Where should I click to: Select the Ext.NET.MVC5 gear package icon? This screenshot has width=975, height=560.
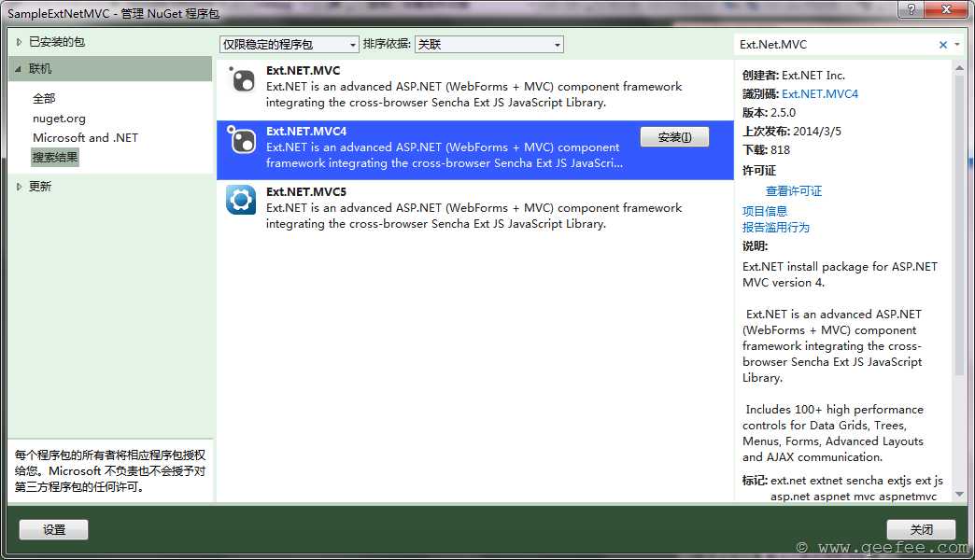pos(241,200)
